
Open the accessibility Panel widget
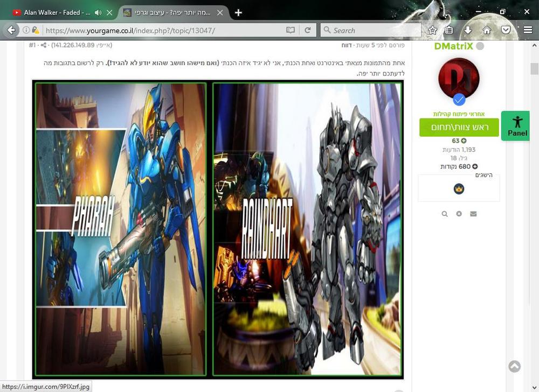click(x=517, y=126)
